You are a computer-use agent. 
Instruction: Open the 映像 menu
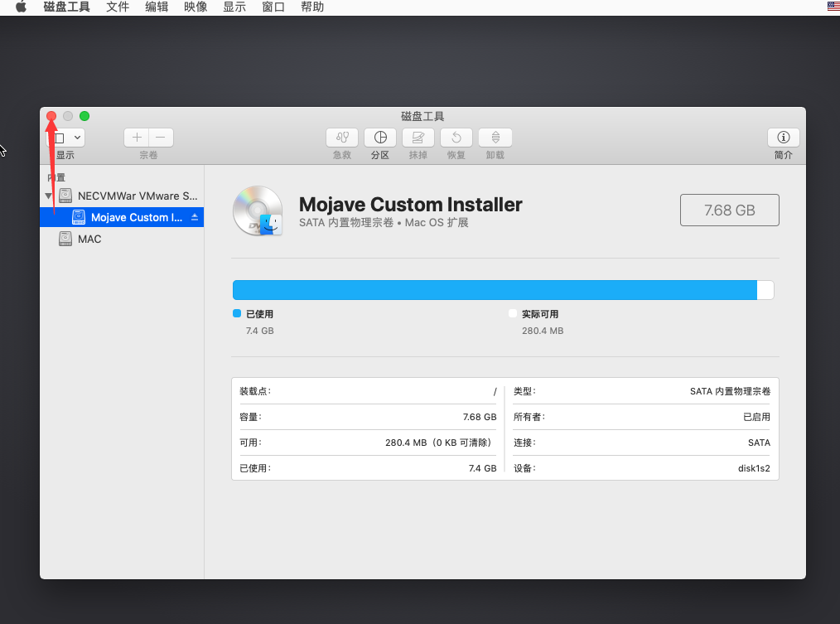click(x=196, y=7)
